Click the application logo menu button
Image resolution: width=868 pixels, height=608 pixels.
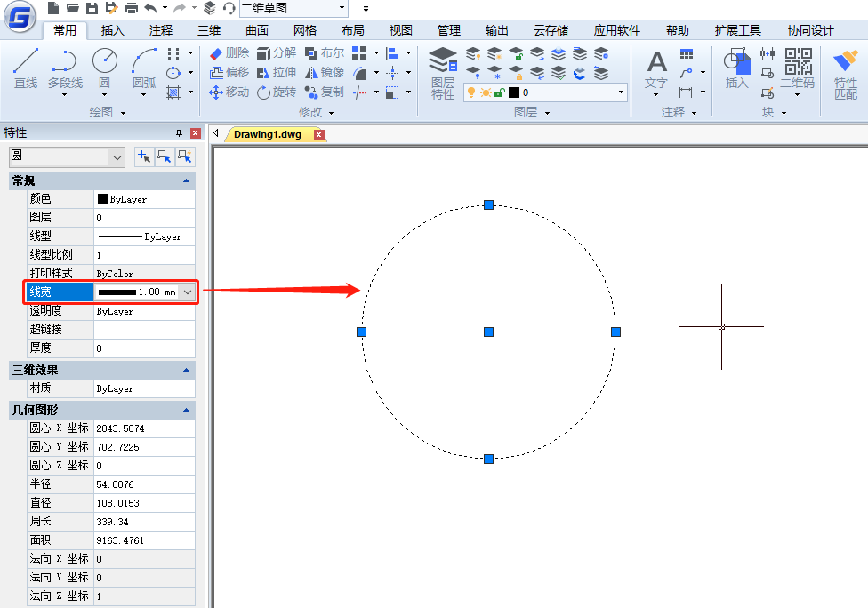[20, 17]
